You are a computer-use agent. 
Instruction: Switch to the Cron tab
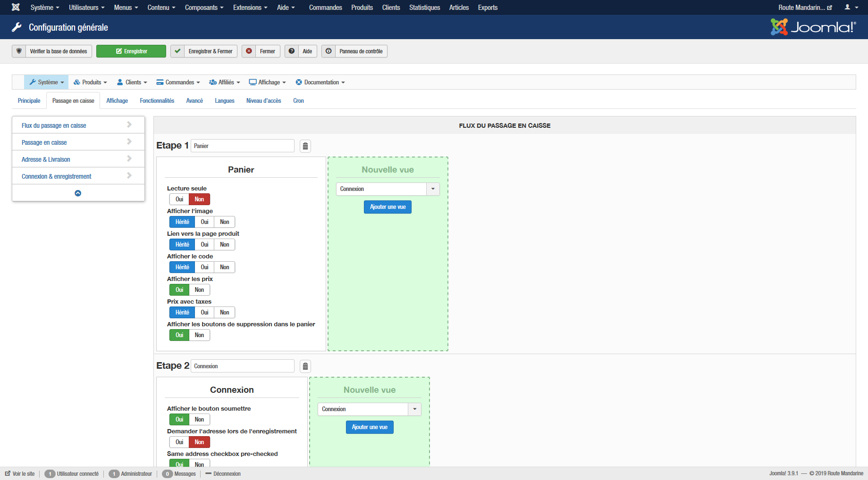(298, 100)
